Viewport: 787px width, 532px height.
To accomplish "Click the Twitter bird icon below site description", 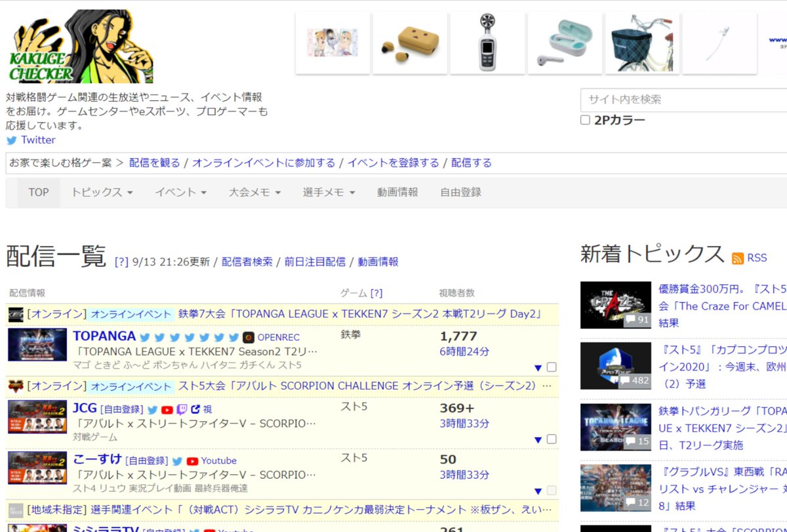I will (x=12, y=140).
